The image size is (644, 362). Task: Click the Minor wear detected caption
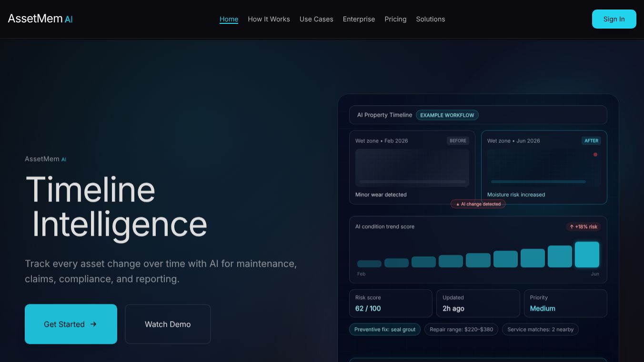coord(381,195)
